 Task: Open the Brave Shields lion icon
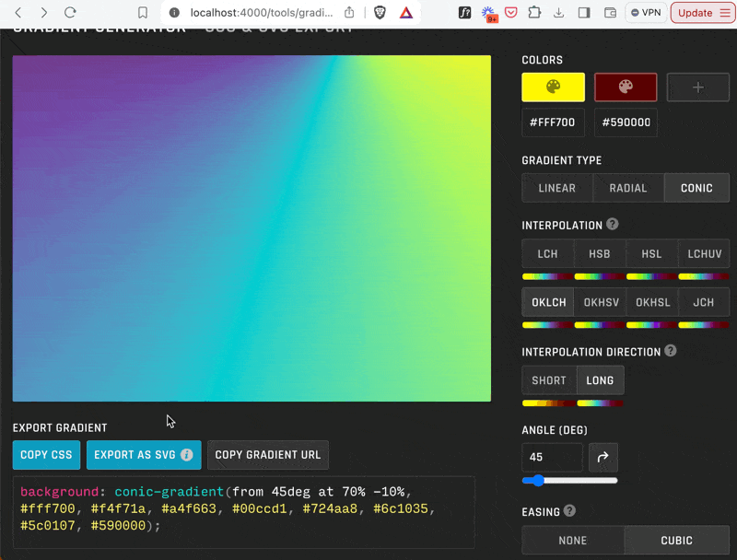pyautogui.click(x=380, y=13)
